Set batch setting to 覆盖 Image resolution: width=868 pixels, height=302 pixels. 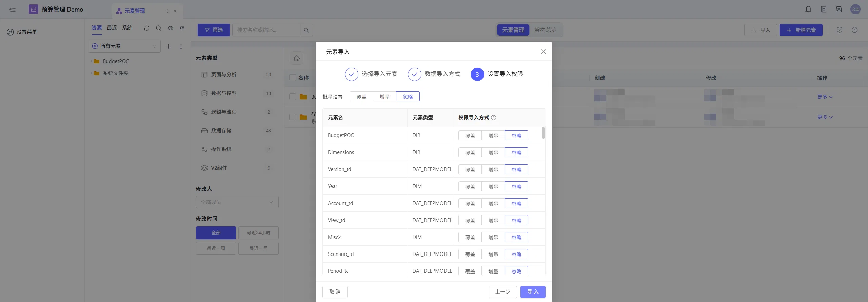[x=361, y=97]
